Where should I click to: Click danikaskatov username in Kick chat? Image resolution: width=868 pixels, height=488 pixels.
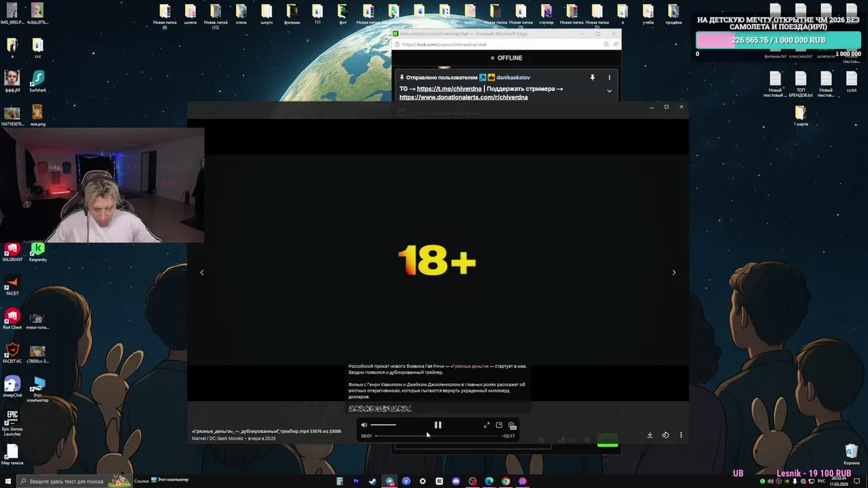tap(513, 77)
